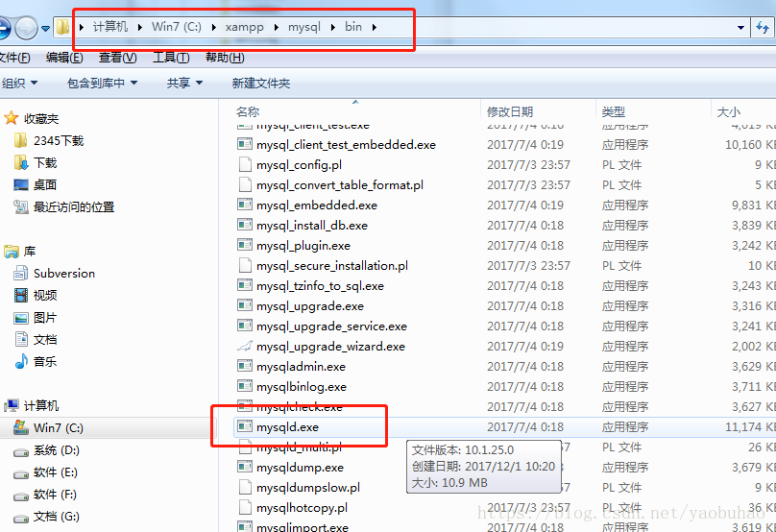The height and width of the screenshot is (532, 776).
Task: Click the 库 libraries icon
Action: coord(11,252)
